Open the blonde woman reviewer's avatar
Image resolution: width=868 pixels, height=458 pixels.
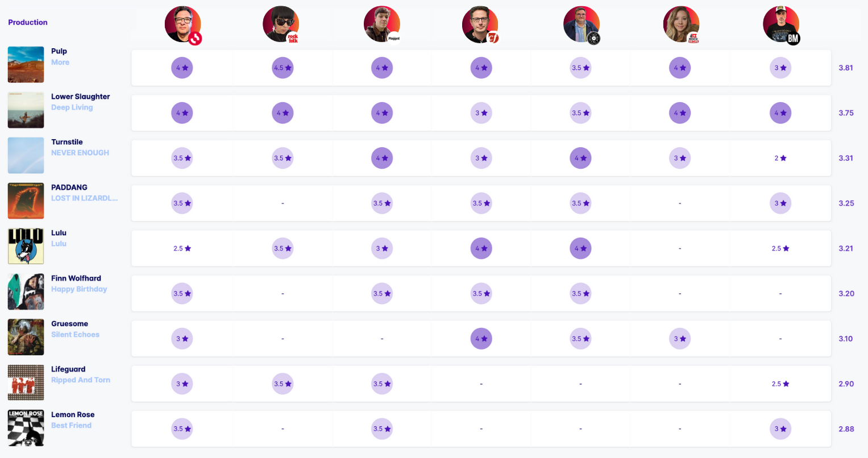click(680, 24)
